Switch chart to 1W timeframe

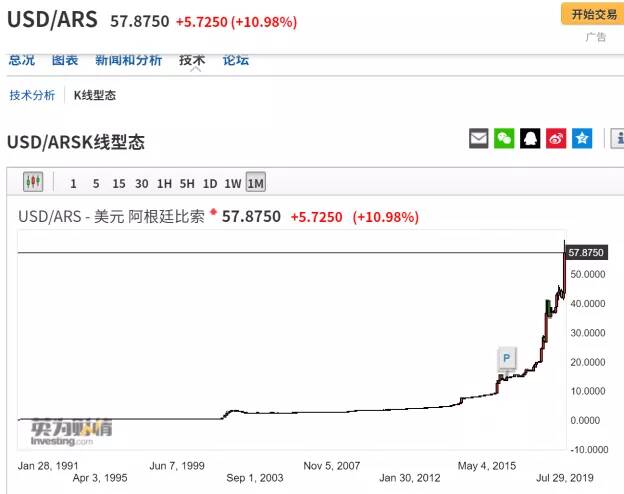233,184
